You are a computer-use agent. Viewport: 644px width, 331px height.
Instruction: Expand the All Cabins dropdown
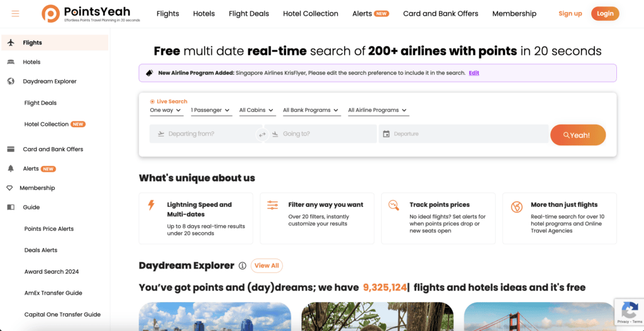click(x=257, y=110)
